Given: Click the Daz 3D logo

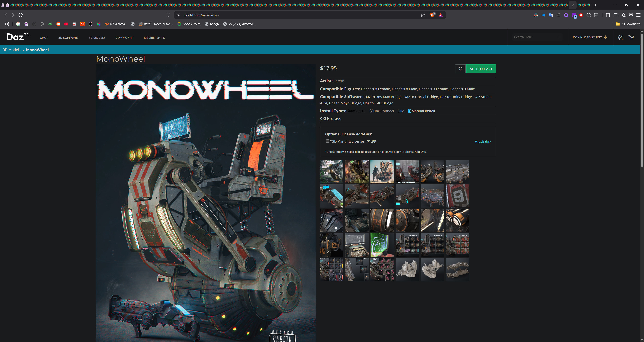Looking at the screenshot, I should (18, 37).
